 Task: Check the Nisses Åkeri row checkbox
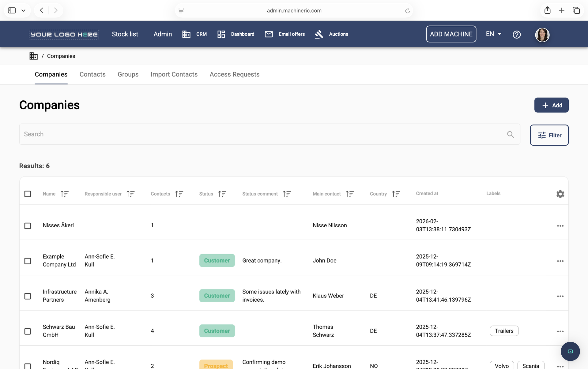[28, 226]
